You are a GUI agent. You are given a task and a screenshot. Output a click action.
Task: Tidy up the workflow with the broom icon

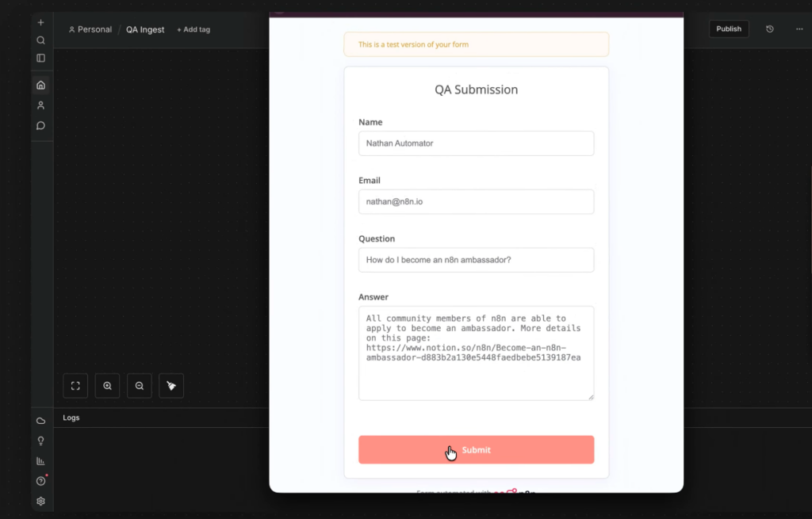(170, 386)
